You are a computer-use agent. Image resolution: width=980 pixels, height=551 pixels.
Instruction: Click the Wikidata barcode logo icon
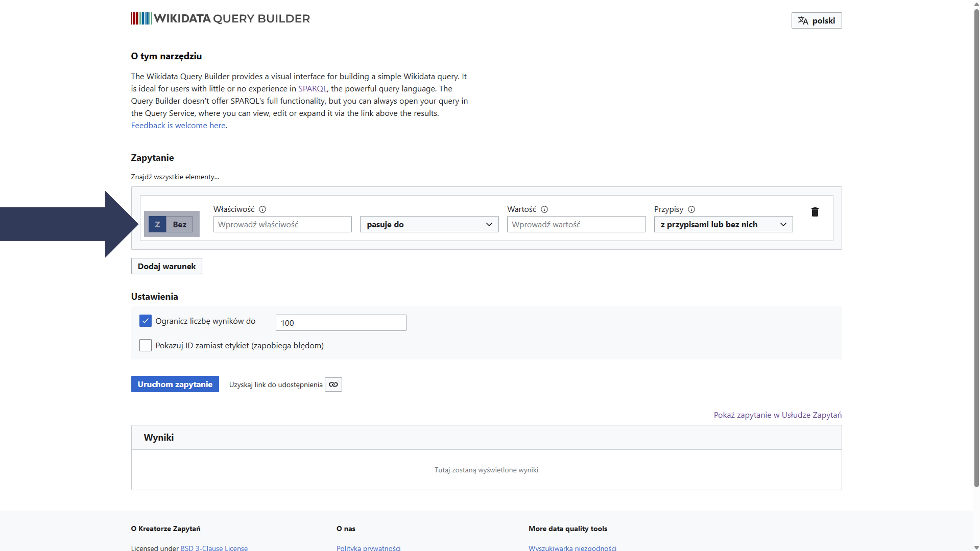pyautogui.click(x=141, y=18)
